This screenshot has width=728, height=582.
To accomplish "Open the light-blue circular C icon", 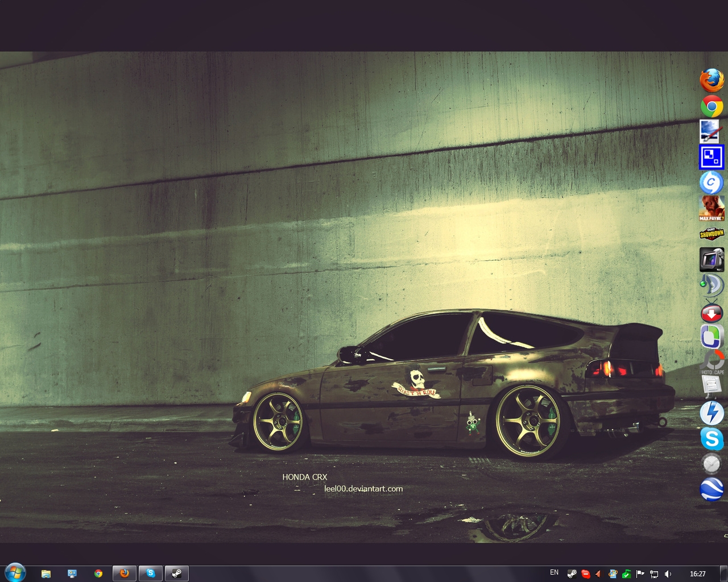I will click(x=712, y=182).
